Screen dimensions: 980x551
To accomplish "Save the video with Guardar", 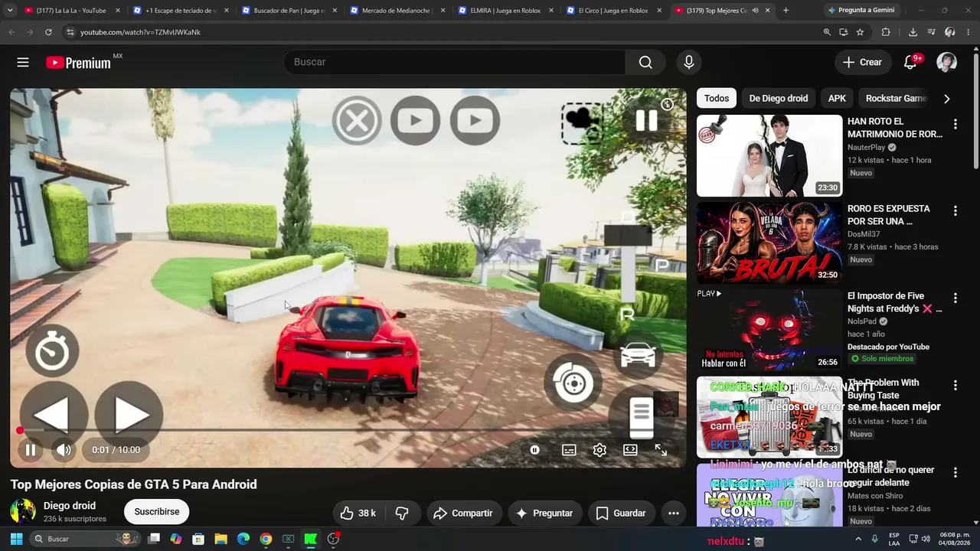I will [621, 513].
